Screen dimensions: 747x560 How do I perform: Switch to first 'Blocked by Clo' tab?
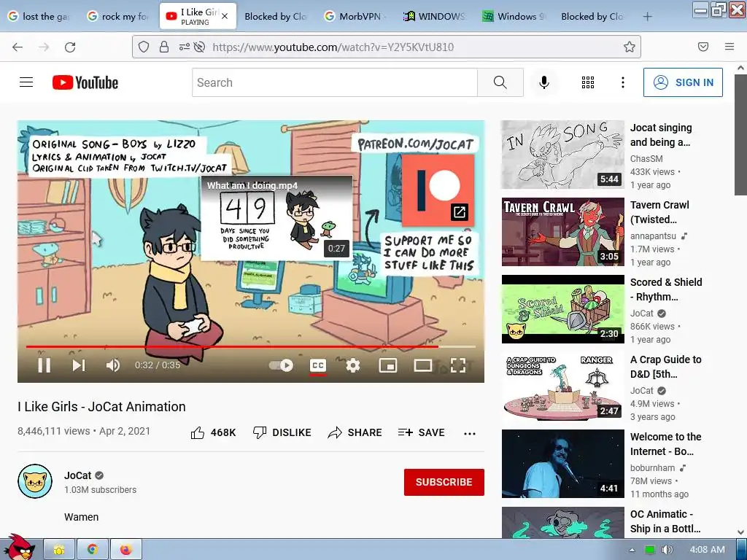point(275,16)
